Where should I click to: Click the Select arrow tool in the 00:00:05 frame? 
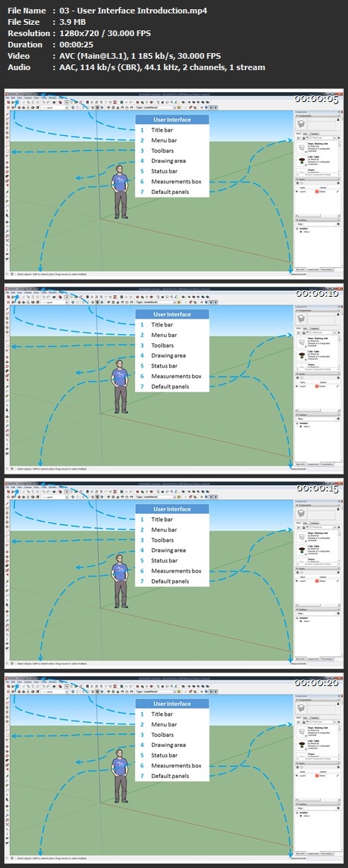click(x=67, y=102)
